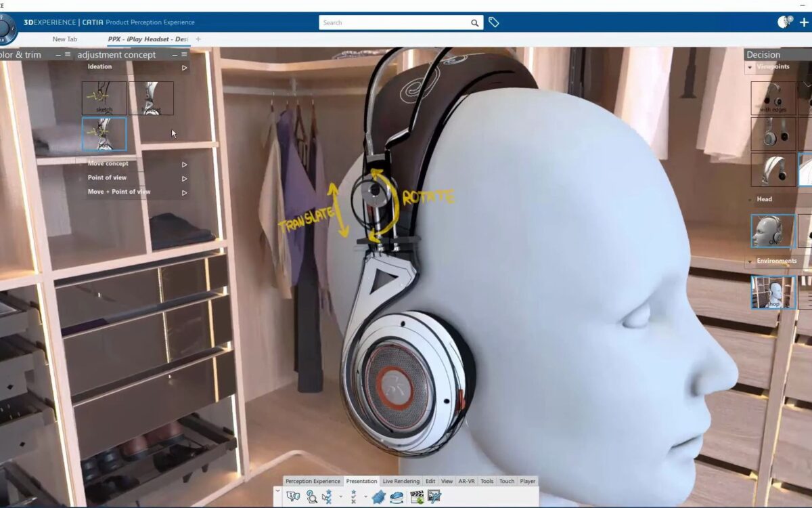This screenshot has height=508, width=812.
Task: Open dropdown next to star check icon
Action: (365, 496)
